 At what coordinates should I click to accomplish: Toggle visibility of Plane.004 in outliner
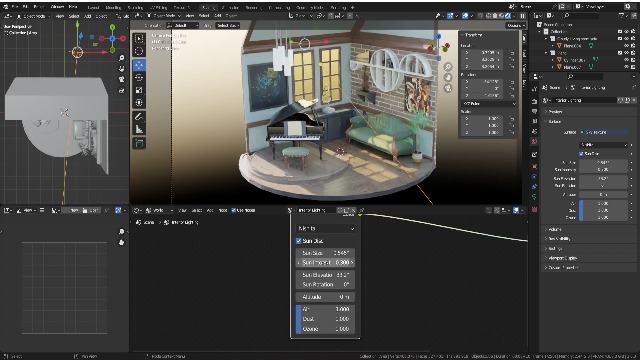(x=627, y=46)
